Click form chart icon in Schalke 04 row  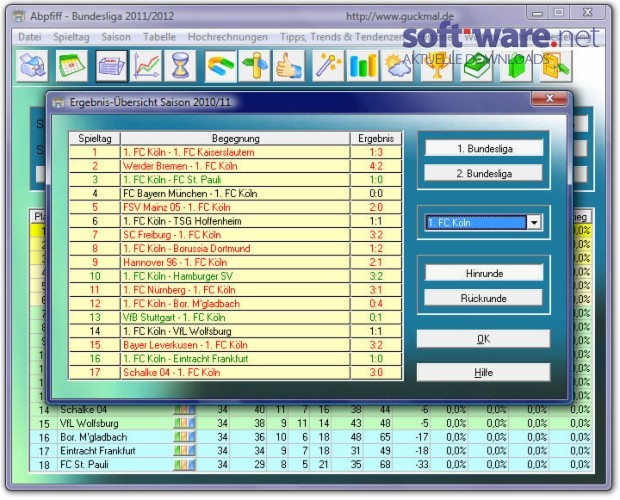(184, 409)
